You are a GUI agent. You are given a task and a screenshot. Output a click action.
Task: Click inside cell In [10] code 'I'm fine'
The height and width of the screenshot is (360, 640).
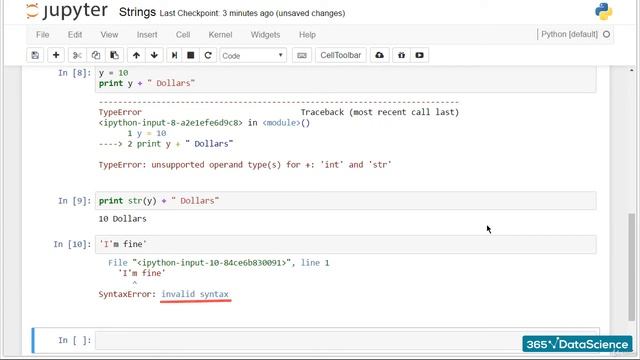[x=346, y=244]
